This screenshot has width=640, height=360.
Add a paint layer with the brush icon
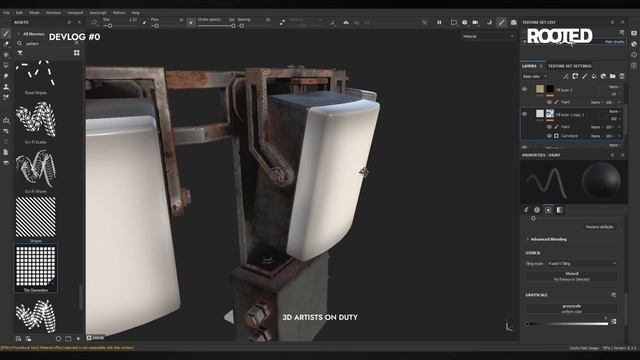pyautogui.click(x=584, y=76)
